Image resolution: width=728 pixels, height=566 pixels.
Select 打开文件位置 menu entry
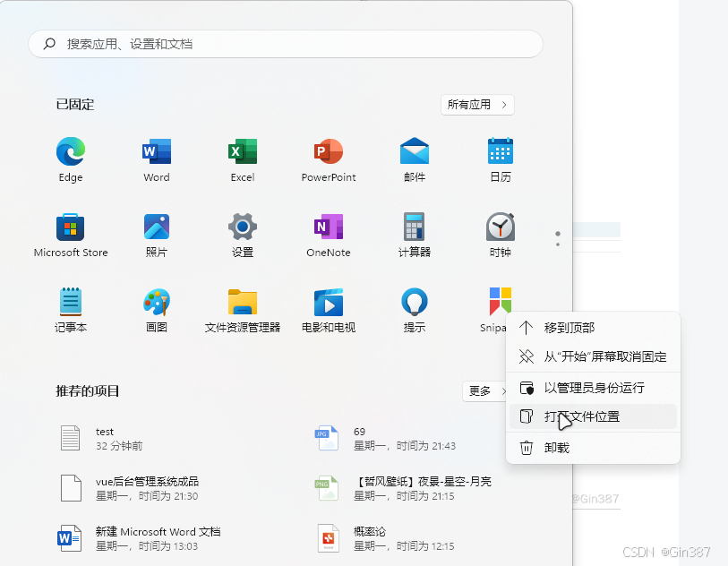[593, 416]
